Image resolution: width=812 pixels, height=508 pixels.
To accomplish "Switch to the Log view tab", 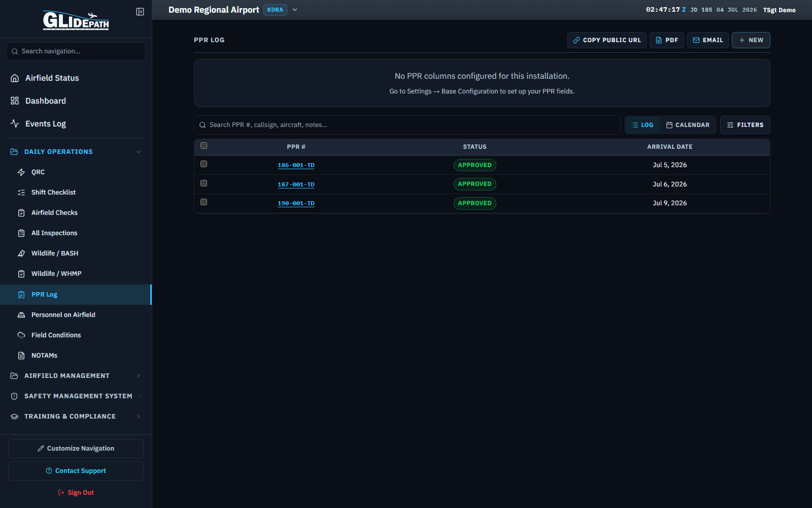I will pos(642,125).
